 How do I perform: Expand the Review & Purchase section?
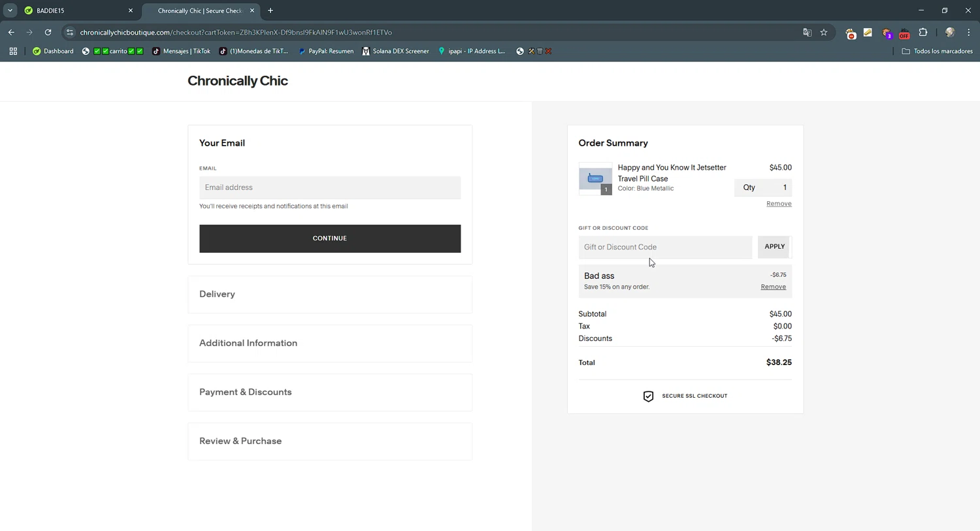pyautogui.click(x=330, y=442)
